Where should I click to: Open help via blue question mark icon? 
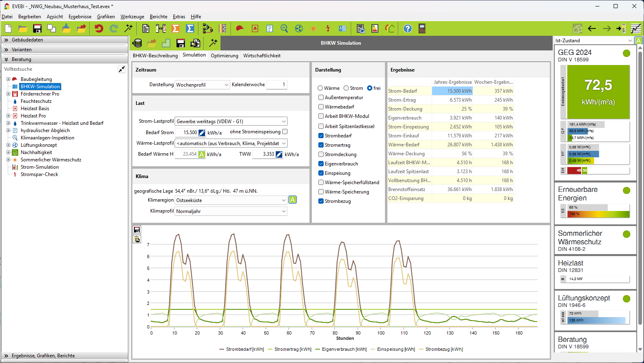(408, 28)
